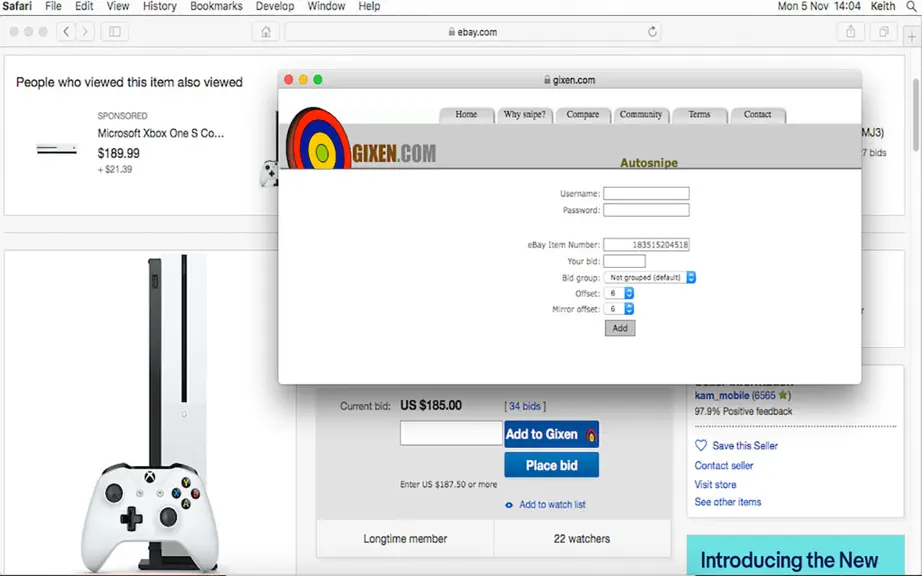
Task: Switch to the Compare tab
Action: (x=583, y=115)
